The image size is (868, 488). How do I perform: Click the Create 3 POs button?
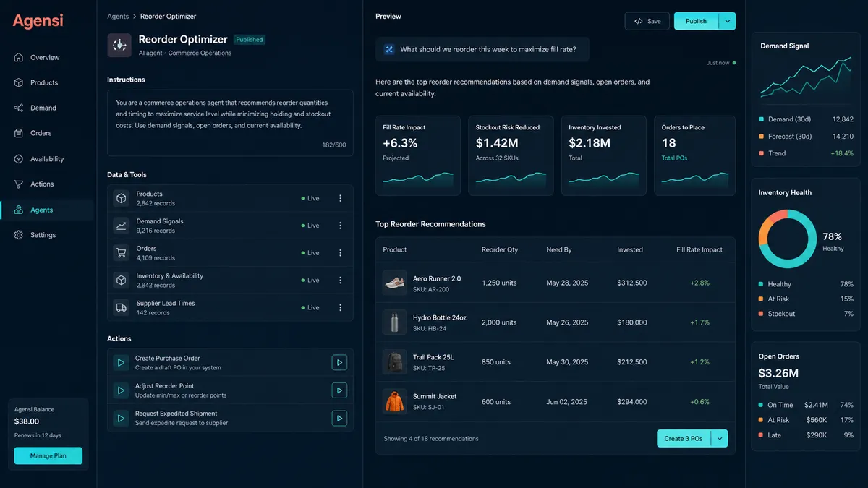(684, 439)
